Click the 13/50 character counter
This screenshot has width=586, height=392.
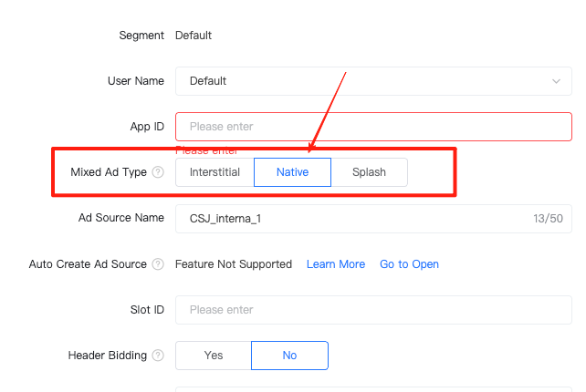coord(548,219)
